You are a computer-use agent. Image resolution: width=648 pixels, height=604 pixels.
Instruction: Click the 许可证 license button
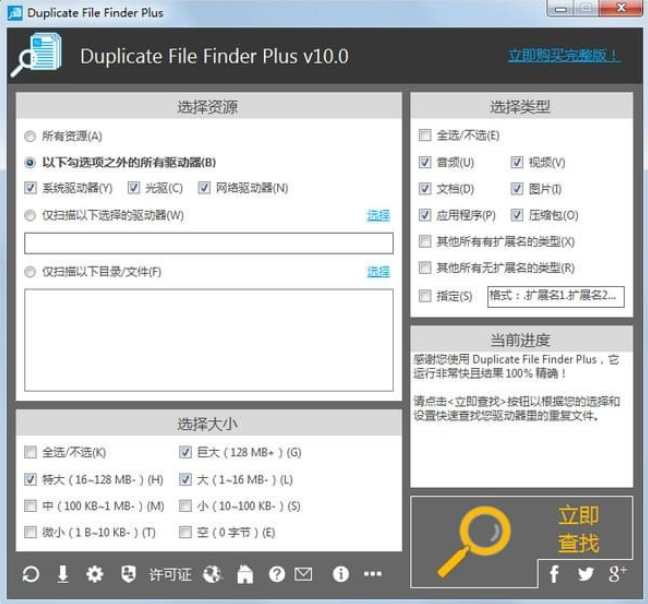[170, 574]
